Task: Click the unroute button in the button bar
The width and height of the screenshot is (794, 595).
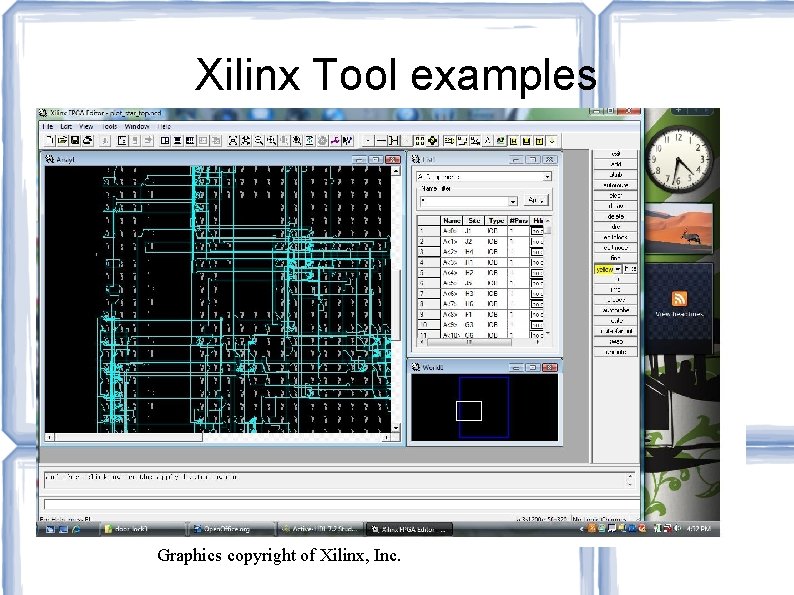Action: pos(615,351)
